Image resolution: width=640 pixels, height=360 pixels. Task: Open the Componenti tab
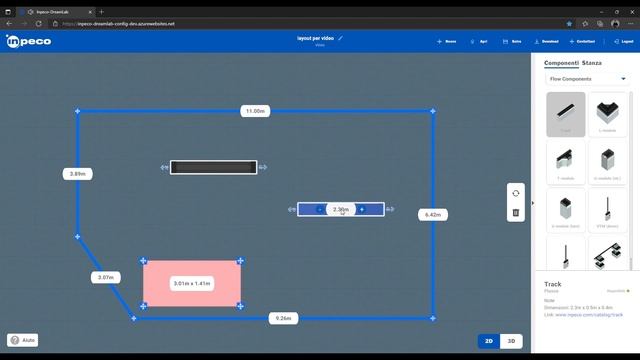click(x=561, y=63)
